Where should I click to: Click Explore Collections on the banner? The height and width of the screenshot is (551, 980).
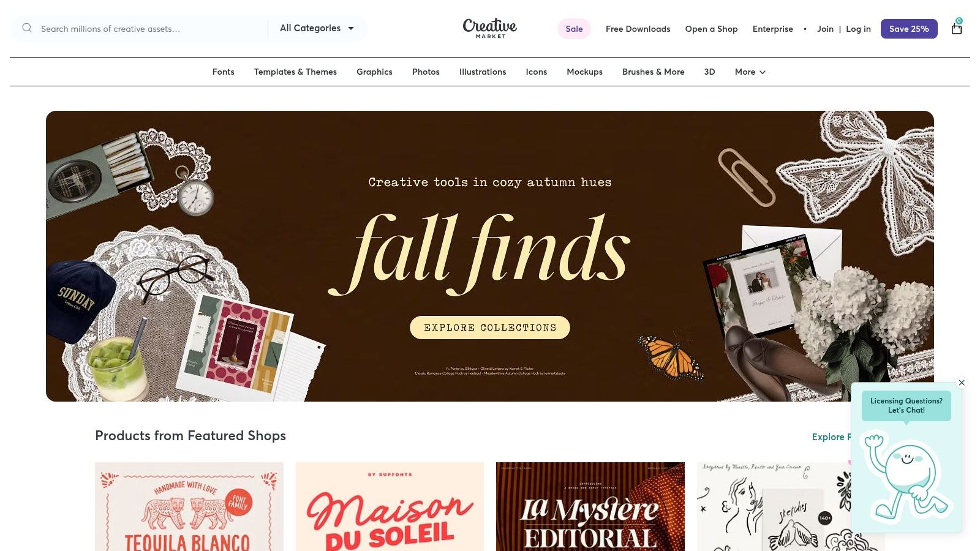(490, 328)
